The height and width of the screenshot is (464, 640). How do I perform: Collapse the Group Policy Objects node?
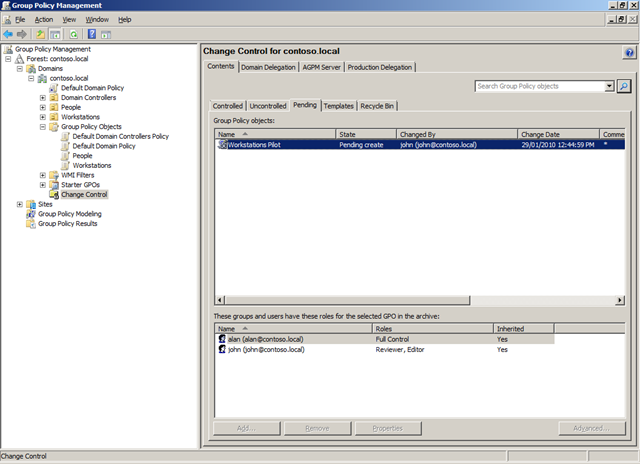click(42, 127)
